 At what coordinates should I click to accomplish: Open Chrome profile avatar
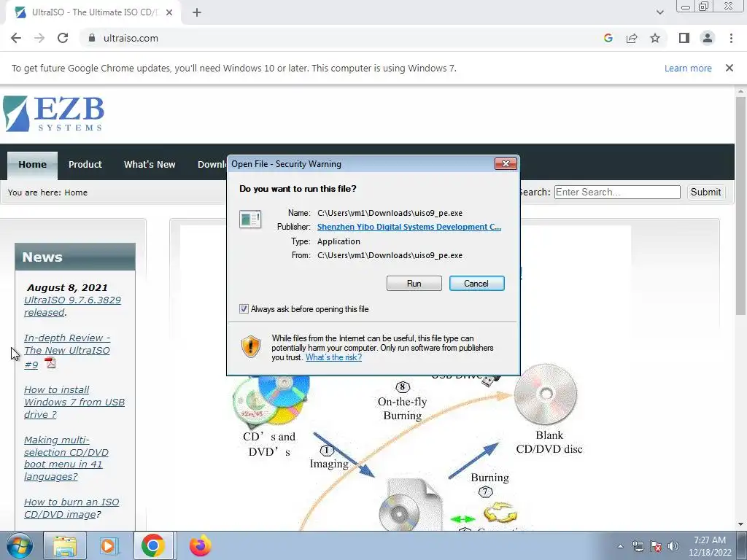tap(708, 38)
